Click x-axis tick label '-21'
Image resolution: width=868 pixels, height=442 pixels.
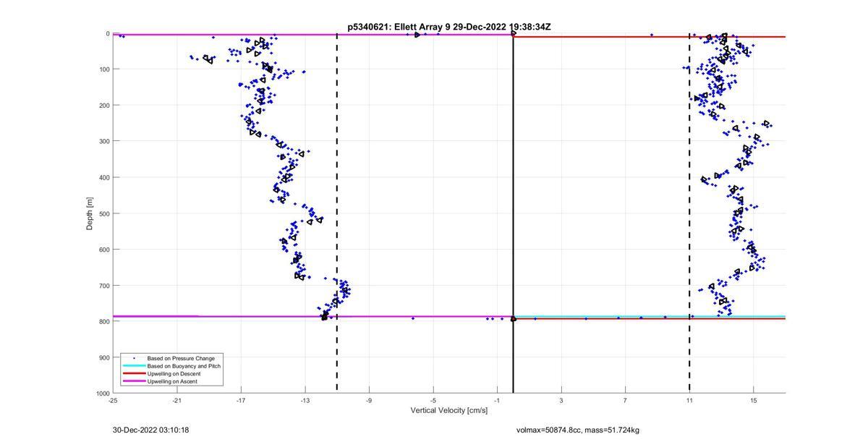pyautogui.click(x=177, y=400)
